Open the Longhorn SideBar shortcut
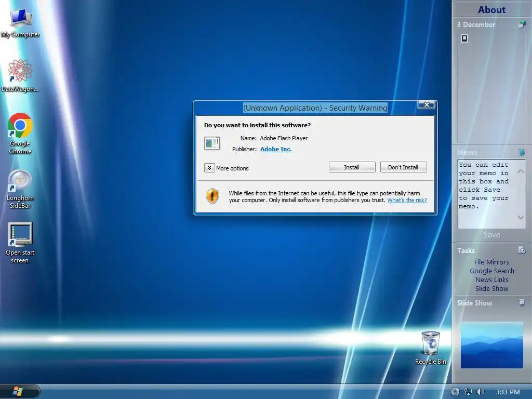 coord(20,189)
